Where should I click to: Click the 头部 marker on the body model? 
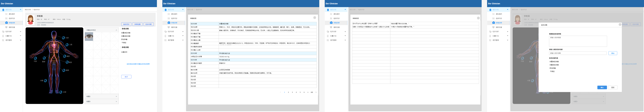click(x=64, y=38)
